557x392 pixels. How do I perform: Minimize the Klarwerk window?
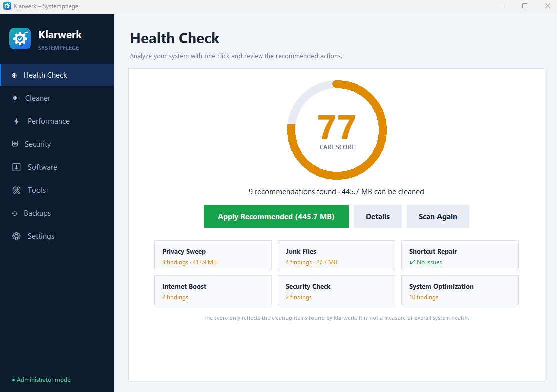tap(502, 6)
